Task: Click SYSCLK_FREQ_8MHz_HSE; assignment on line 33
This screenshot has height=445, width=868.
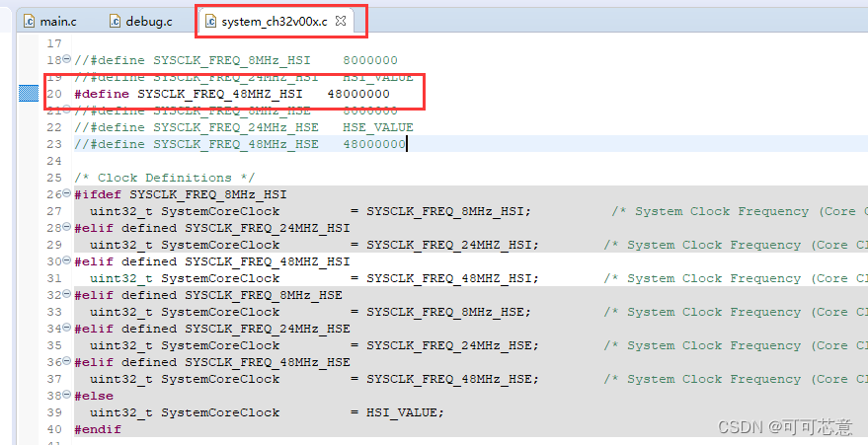Action: [x=448, y=313]
